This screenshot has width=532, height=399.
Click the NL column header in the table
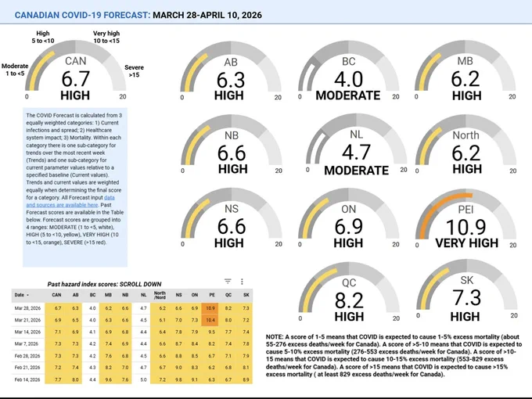pos(143,295)
